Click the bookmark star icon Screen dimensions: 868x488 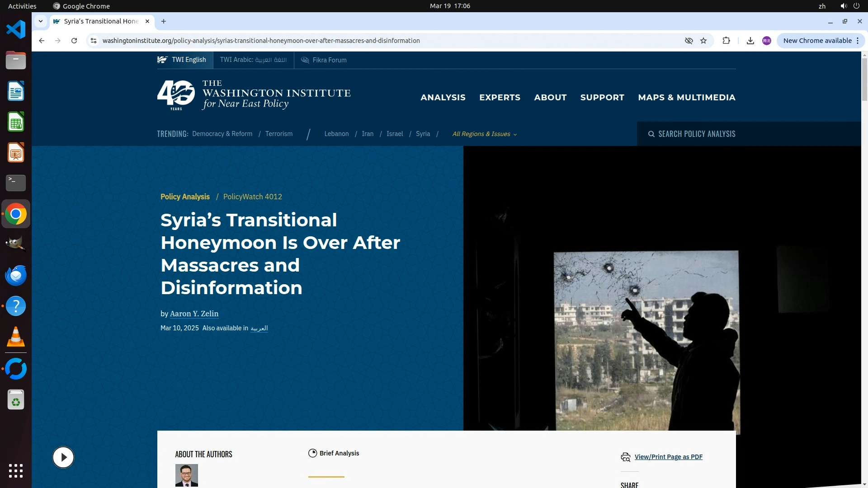703,41
